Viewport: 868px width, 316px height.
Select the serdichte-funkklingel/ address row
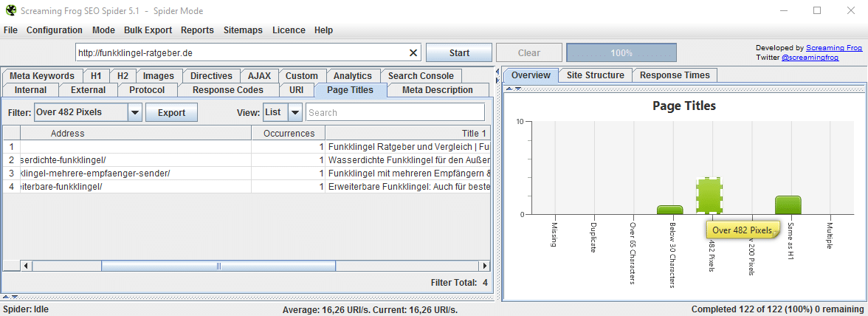coord(247,160)
